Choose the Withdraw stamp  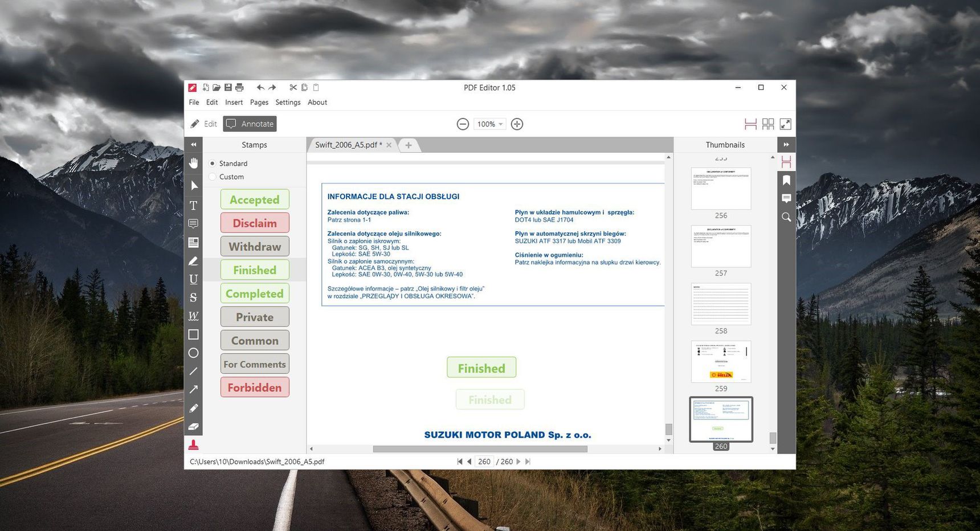255,246
